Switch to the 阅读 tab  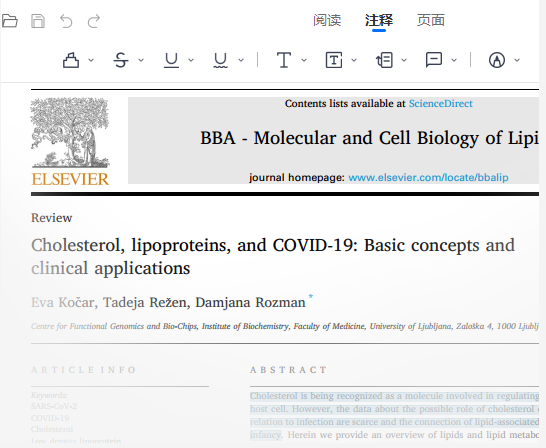coord(327,20)
